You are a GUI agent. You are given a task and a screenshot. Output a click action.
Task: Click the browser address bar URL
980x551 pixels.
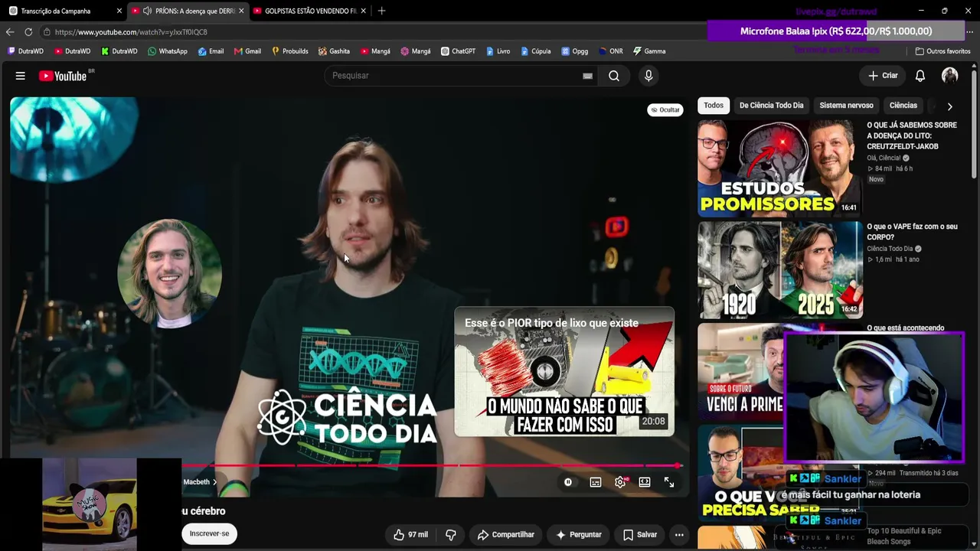pos(131,32)
